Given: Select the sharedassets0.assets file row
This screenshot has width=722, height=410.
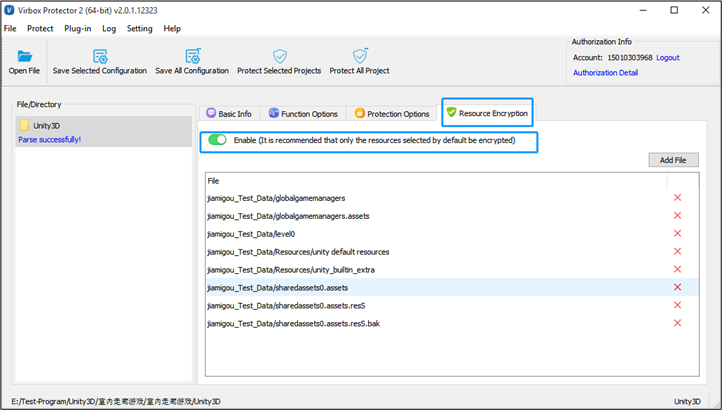Looking at the screenshot, I should [452, 288].
